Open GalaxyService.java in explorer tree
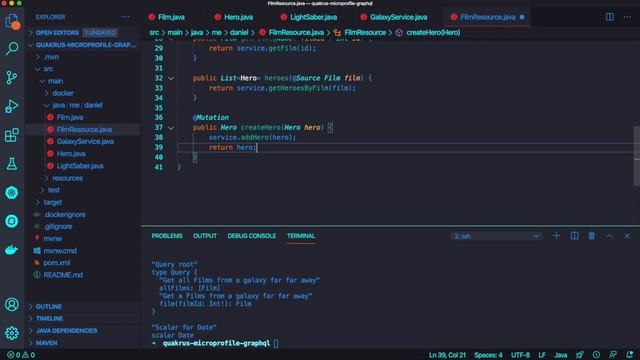Viewport: 640px width, 360px height. click(83, 142)
